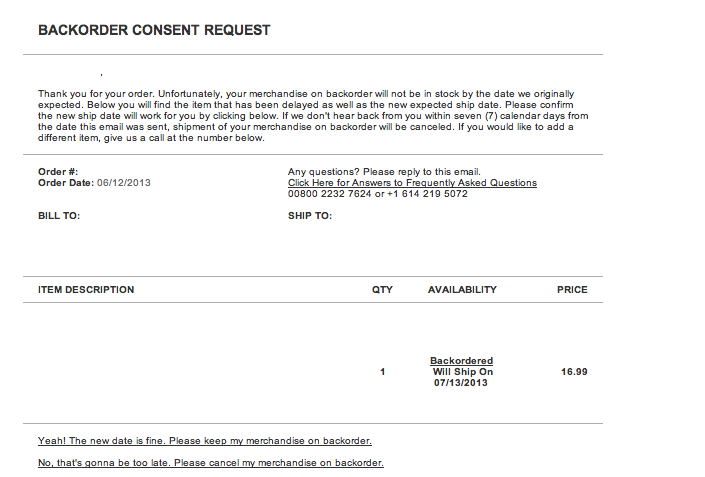
Task: Click the Backorder Consent Request heading
Action: coord(154,30)
